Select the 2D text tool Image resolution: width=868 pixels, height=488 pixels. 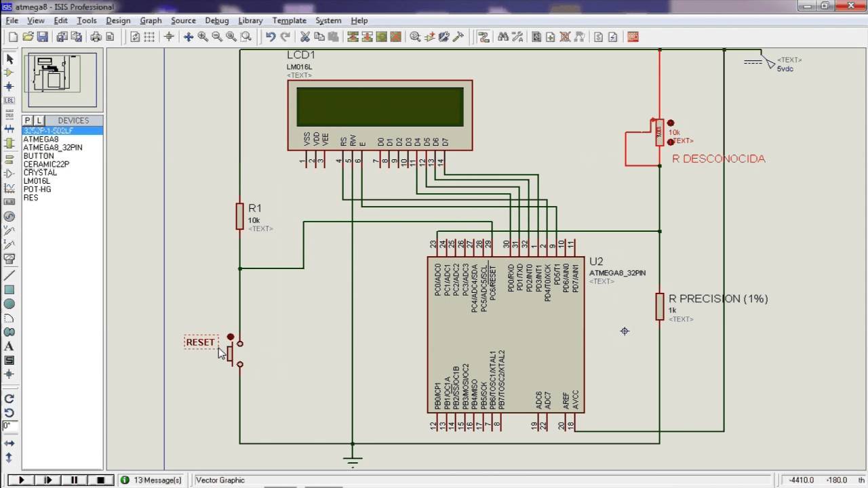pos(9,346)
